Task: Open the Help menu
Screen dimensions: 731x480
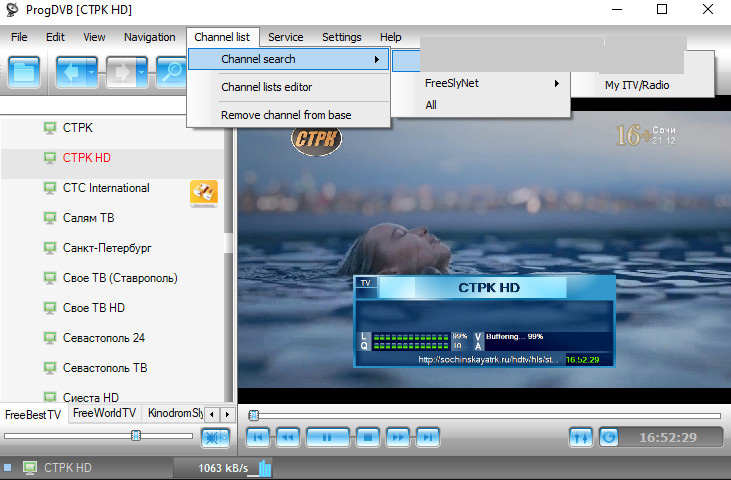Action: point(390,37)
